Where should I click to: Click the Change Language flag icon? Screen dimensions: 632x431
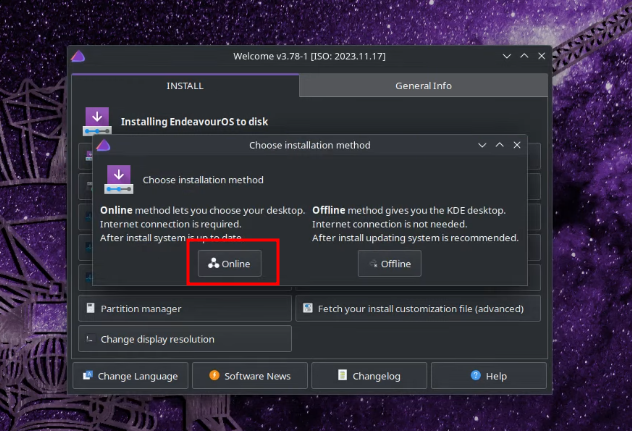[88, 375]
